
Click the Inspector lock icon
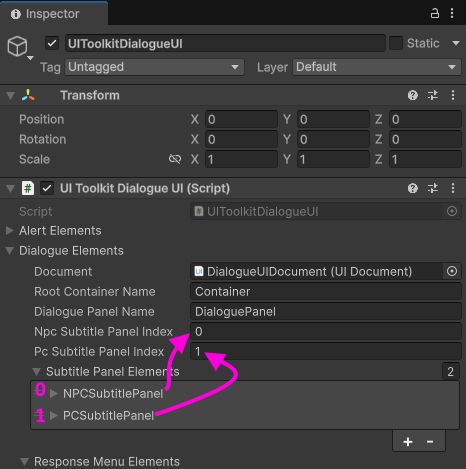click(x=435, y=13)
